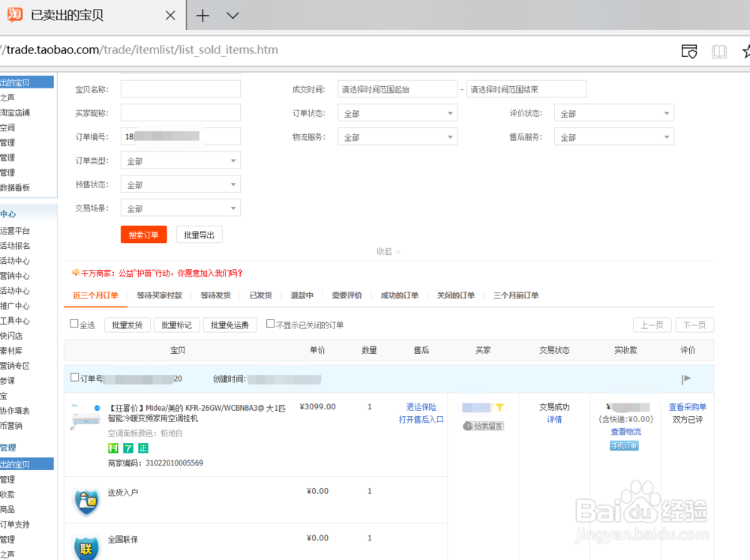The height and width of the screenshot is (560, 750).
Task: Open 淘宝店铺 in left sidebar
Action: point(15,112)
